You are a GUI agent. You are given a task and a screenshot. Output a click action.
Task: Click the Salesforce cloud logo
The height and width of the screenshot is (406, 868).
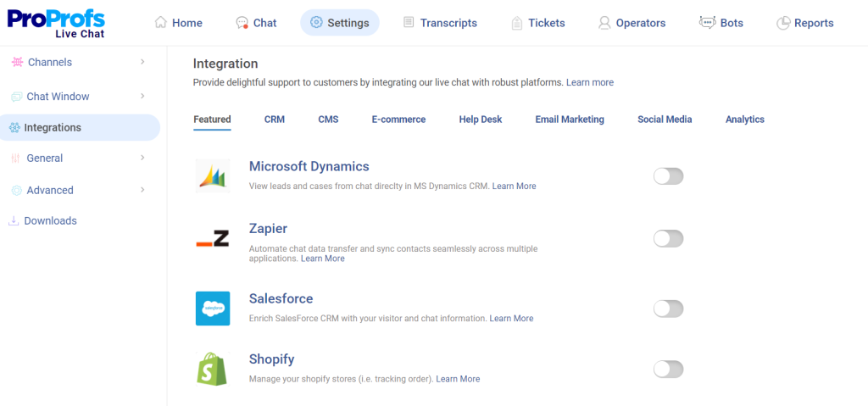(x=213, y=309)
